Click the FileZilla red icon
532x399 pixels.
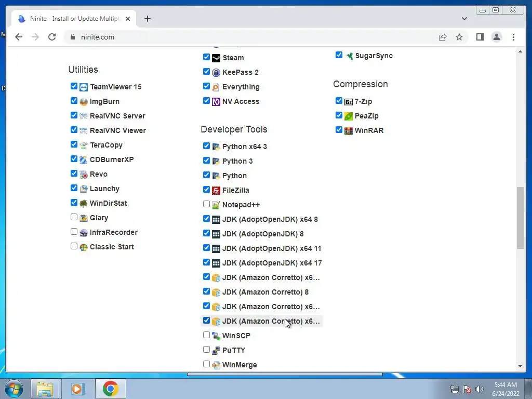coord(216,191)
